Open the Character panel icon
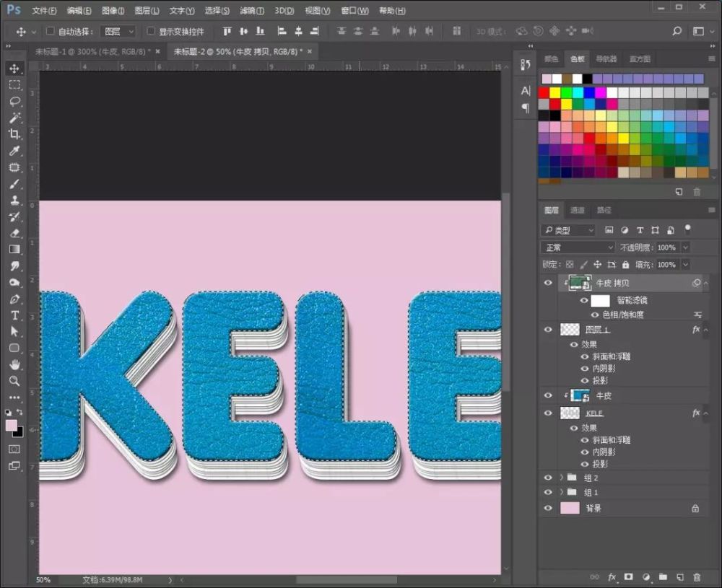Image resolution: width=722 pixels, height=588 pixels. pos(526,91)
